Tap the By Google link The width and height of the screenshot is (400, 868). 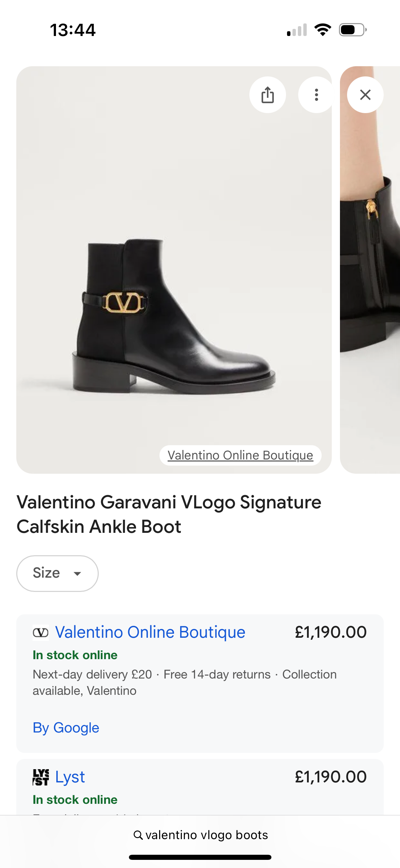click(x=66, y=727)
